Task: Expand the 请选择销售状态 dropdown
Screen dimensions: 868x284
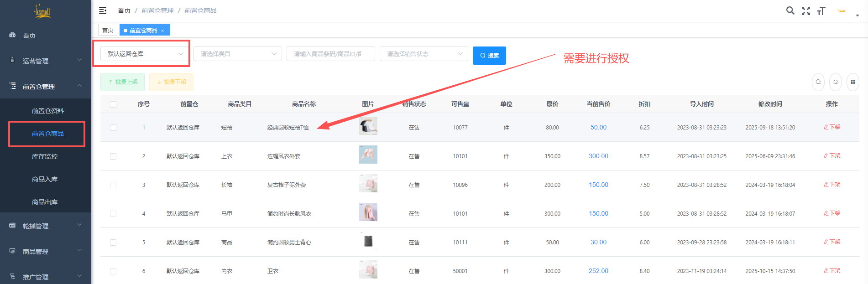Action: pyautogui.click(x=424, y=54)
